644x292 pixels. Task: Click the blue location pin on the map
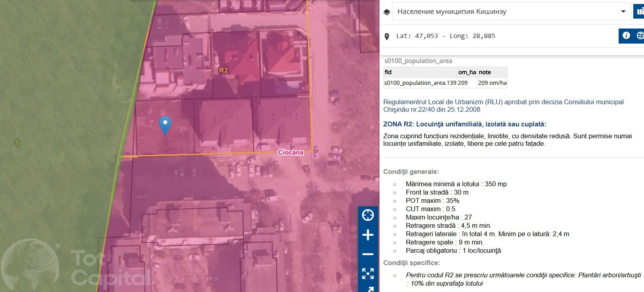165,124
